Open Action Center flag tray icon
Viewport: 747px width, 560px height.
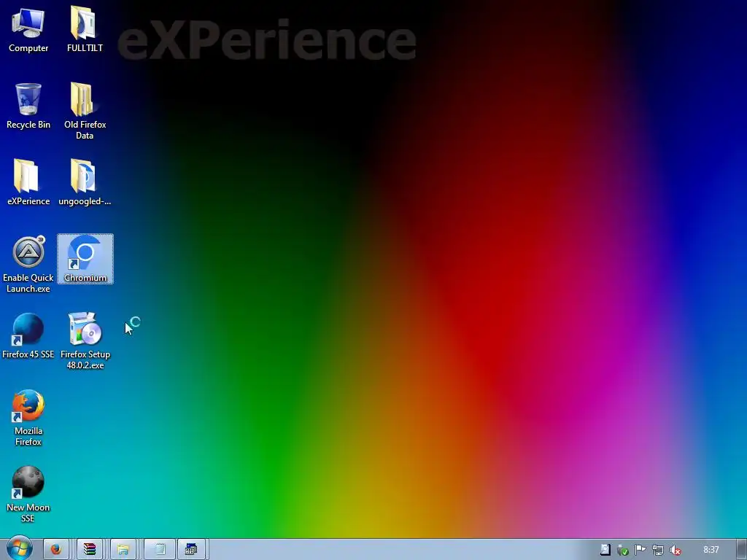coord(640,550)
